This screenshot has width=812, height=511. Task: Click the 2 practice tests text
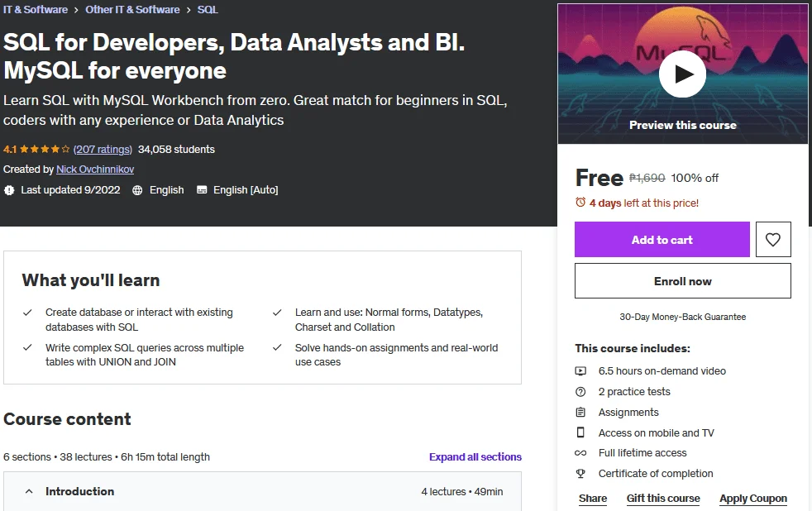[x=634, y=391]
